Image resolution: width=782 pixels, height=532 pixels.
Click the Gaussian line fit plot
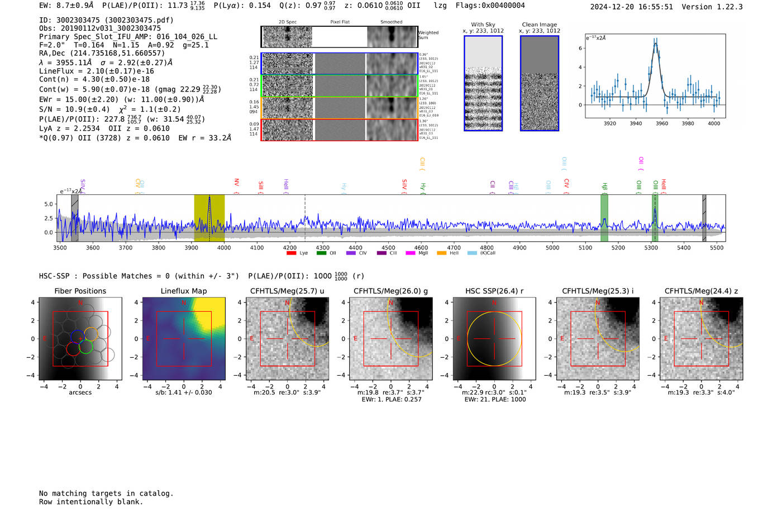[655, 76]
